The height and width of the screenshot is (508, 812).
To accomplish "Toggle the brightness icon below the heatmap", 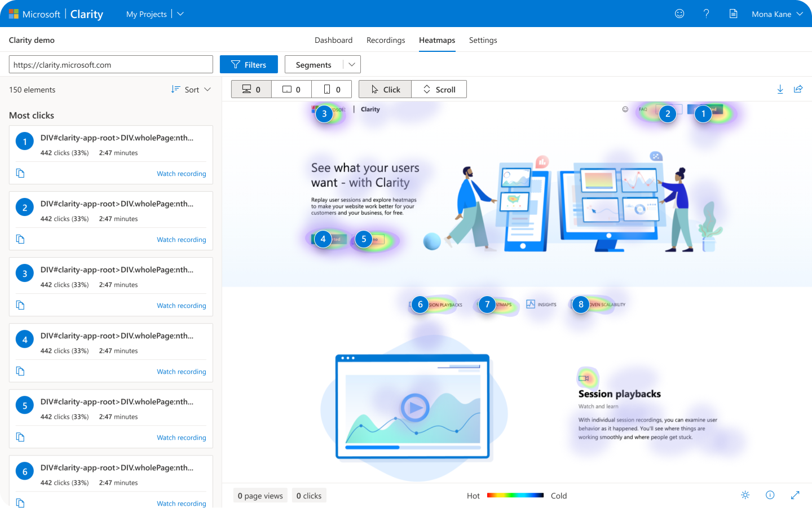I will pyautogui.click(x=745, y=495).
